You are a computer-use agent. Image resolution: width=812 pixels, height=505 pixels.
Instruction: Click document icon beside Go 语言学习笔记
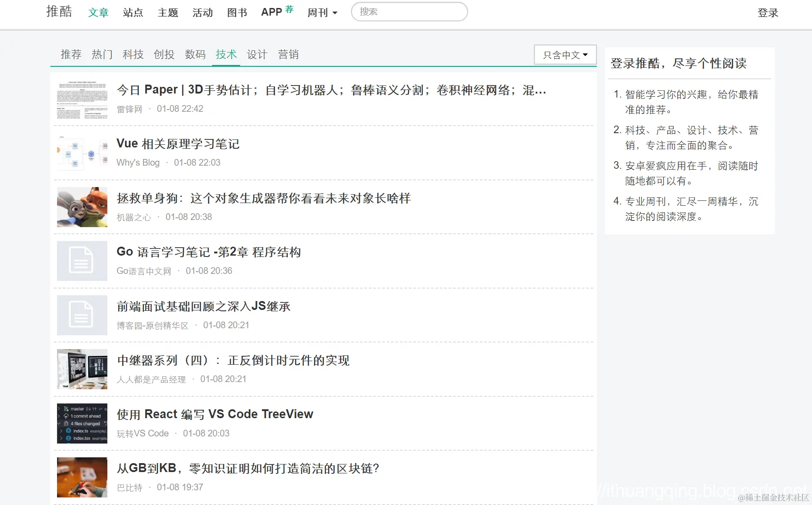click(x=82, y=261)
